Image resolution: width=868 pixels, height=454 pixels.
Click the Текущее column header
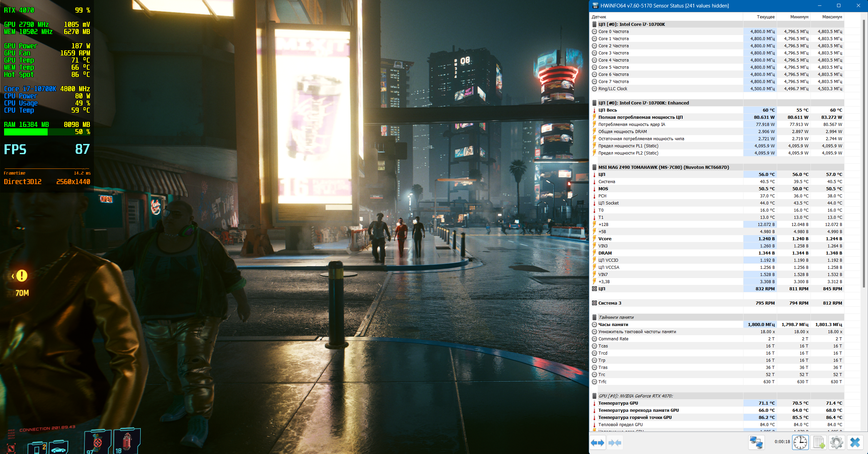tap(759, 17)
